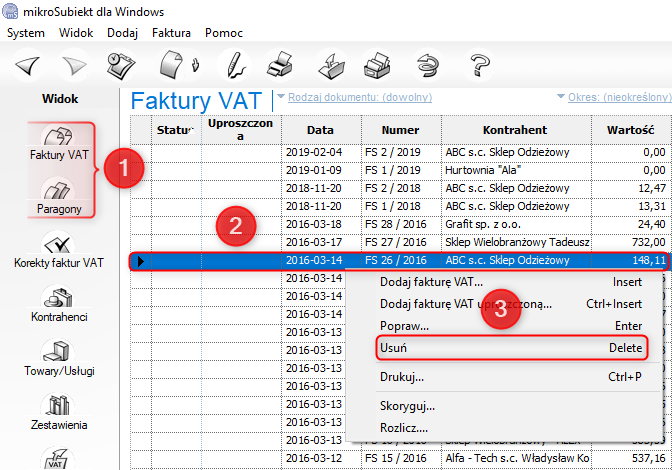The image size is (672, 470).
Task: Sort by the Uproszczona column header
Action: coord(241,130)
